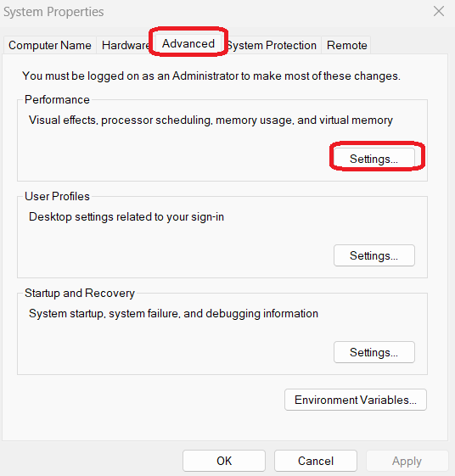Click the Startup and Recovery group label

click(80, 293)
